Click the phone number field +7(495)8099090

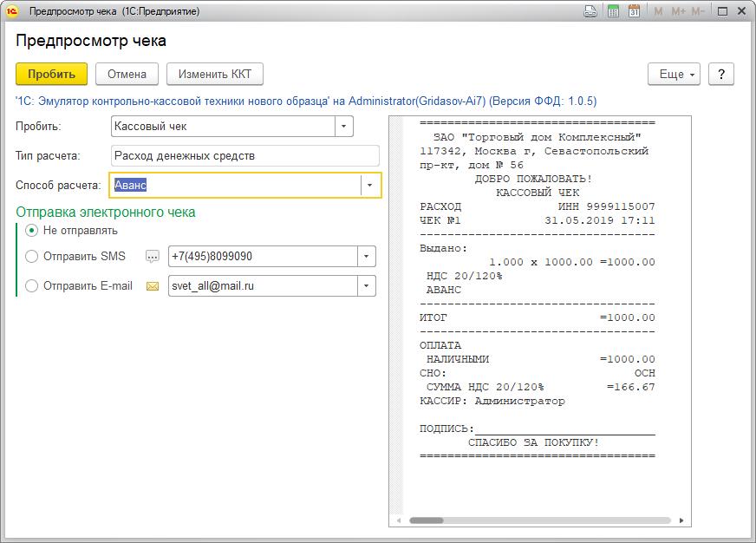pos(263,257)
